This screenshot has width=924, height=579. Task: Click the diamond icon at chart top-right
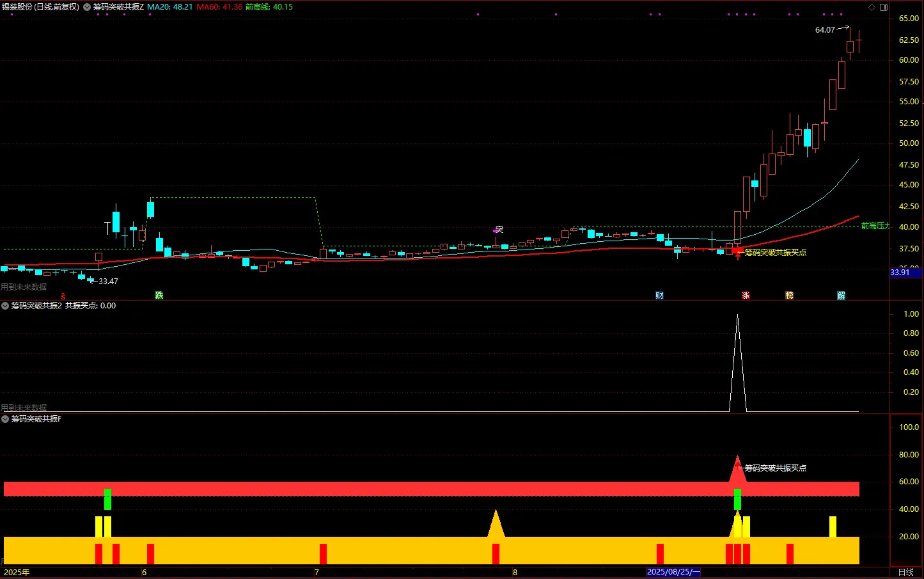click(x=872, y=7)
